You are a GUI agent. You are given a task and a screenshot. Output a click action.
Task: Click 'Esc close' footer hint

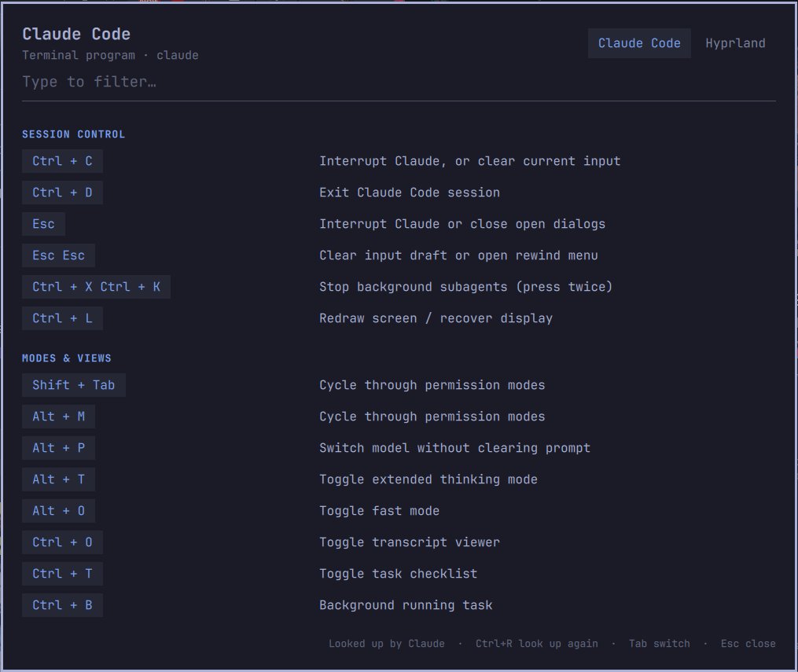click(x=748, y=644)
